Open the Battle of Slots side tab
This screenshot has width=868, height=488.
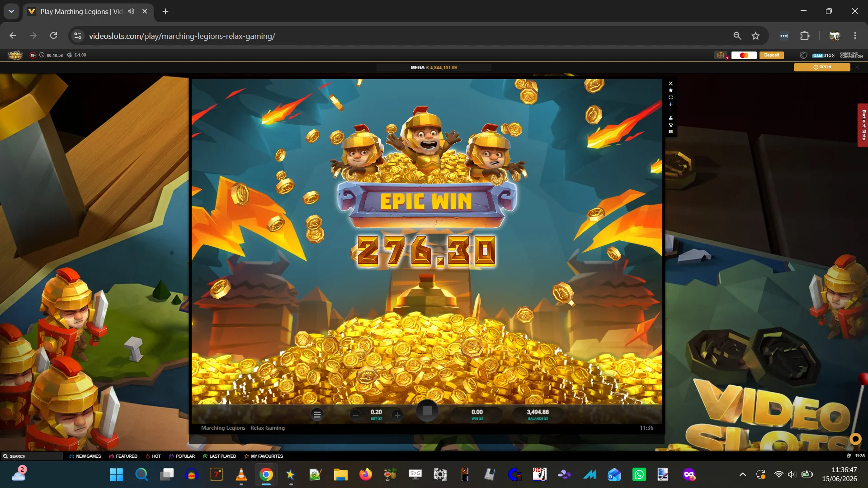863,125
